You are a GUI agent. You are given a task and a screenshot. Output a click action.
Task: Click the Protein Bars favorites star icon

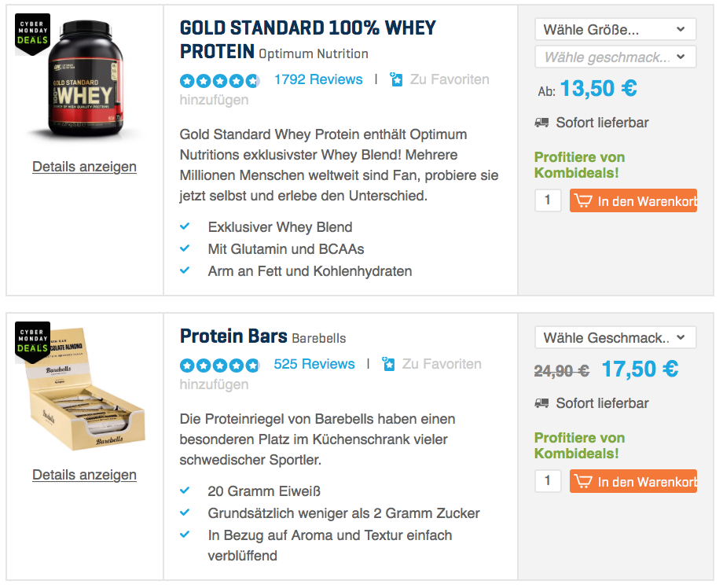(x=388, y=364)
